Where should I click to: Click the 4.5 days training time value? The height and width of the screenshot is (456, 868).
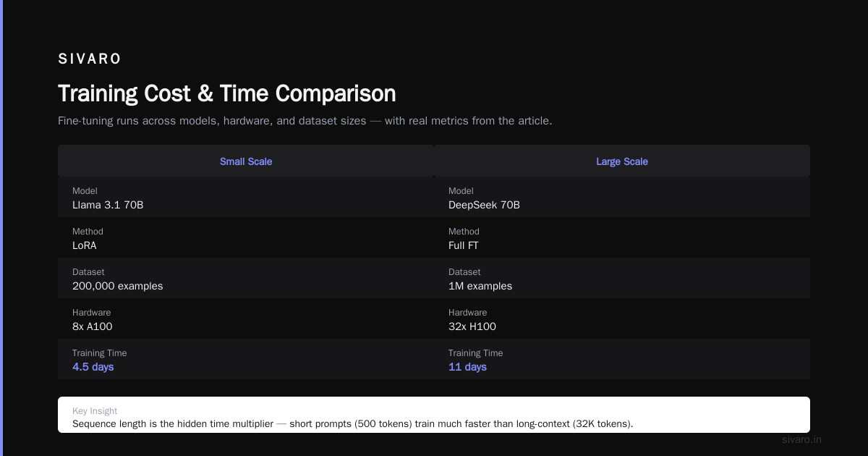(x=93, y=367)
